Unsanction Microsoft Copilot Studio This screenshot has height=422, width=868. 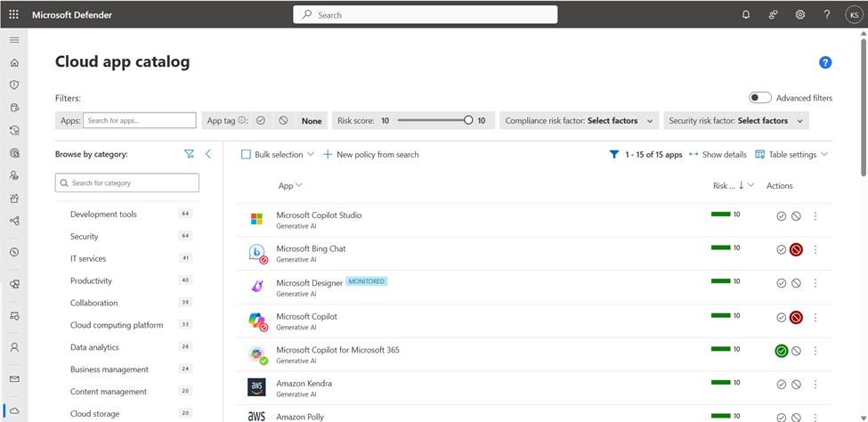click(x=796, y=216)
